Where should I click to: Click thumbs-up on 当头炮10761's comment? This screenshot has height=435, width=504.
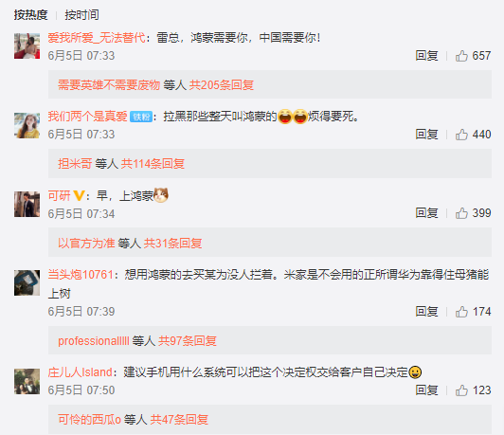pyautogui.click(x=461, y=312)
